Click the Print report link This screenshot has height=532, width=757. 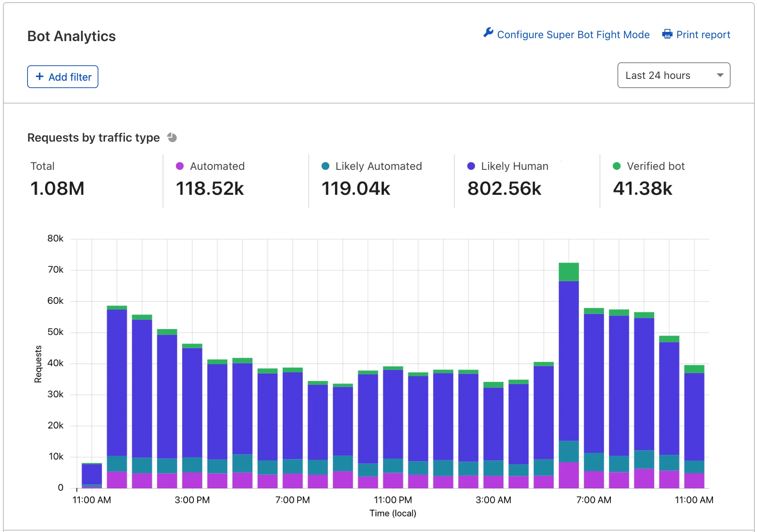pos(703,34)
